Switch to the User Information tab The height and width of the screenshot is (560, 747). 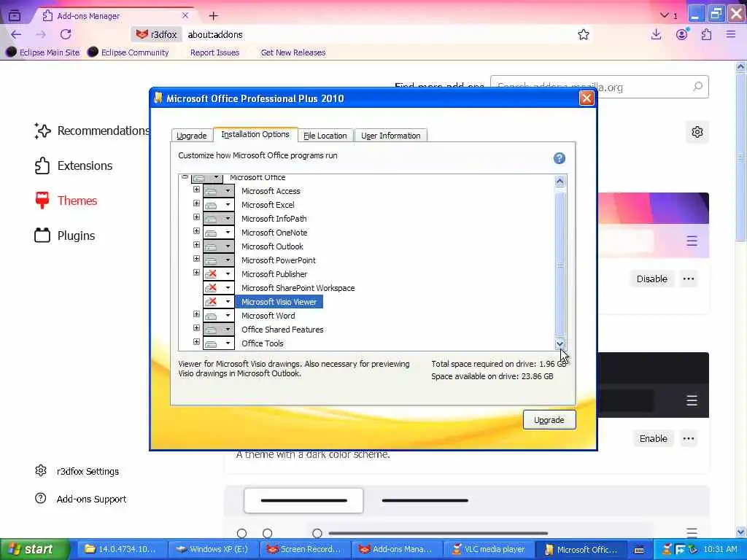tap(391, 136)
